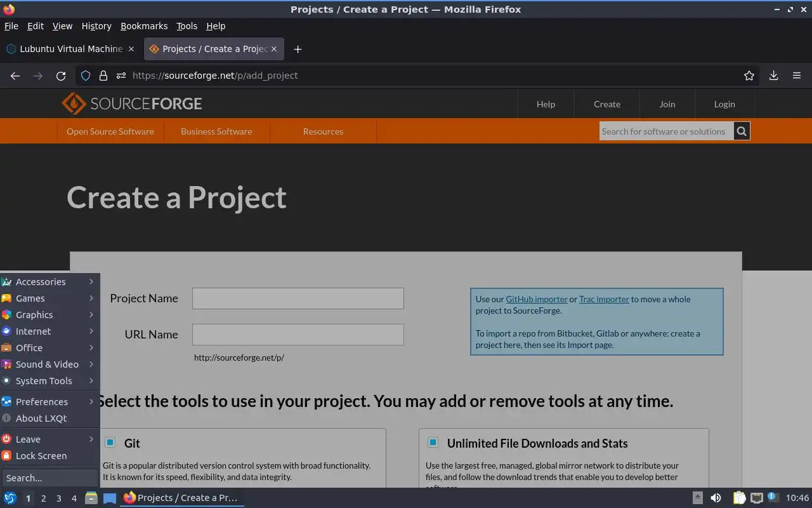The height and width of the screenshot is (508, 812).
Task: Click the URL Name input field
Action: click(x=298, y=335)
